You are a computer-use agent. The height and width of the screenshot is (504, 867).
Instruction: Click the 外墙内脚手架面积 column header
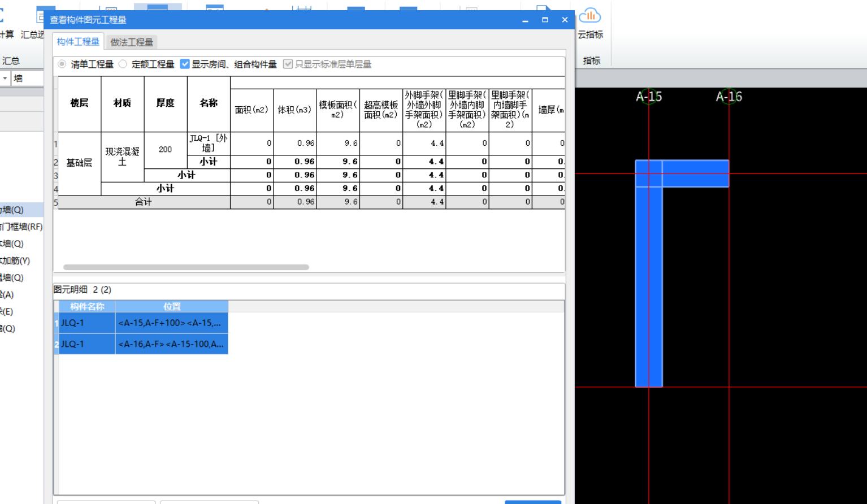[x=467, y=110]
